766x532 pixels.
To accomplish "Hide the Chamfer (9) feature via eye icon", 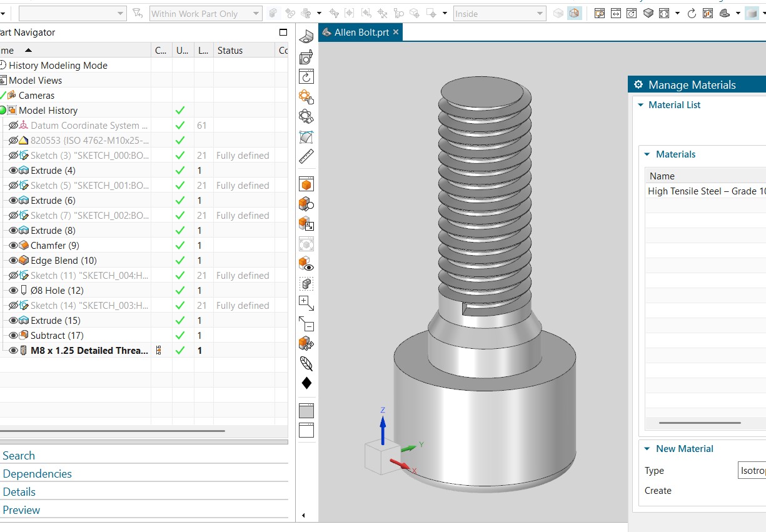I will (13, 246).
